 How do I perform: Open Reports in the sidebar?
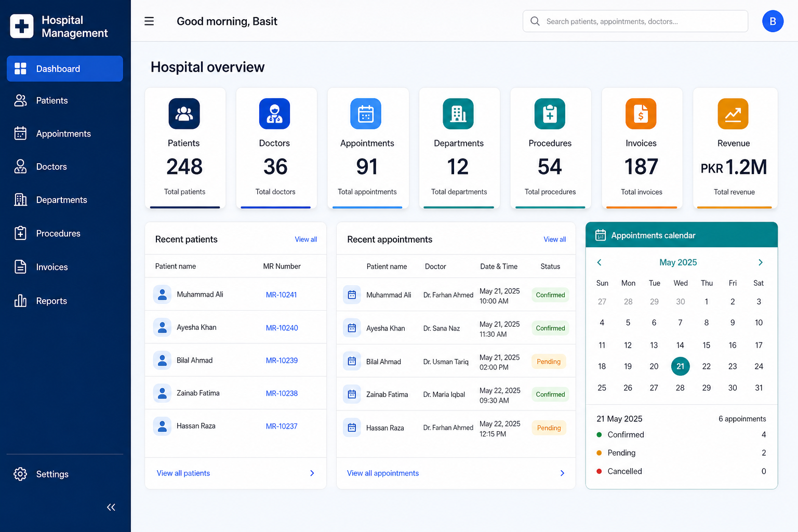pyautogui.click(x=65, y=301)
